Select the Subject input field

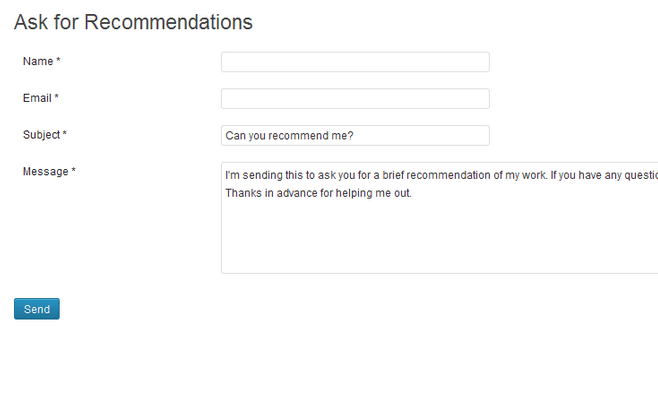coord(355,135)
